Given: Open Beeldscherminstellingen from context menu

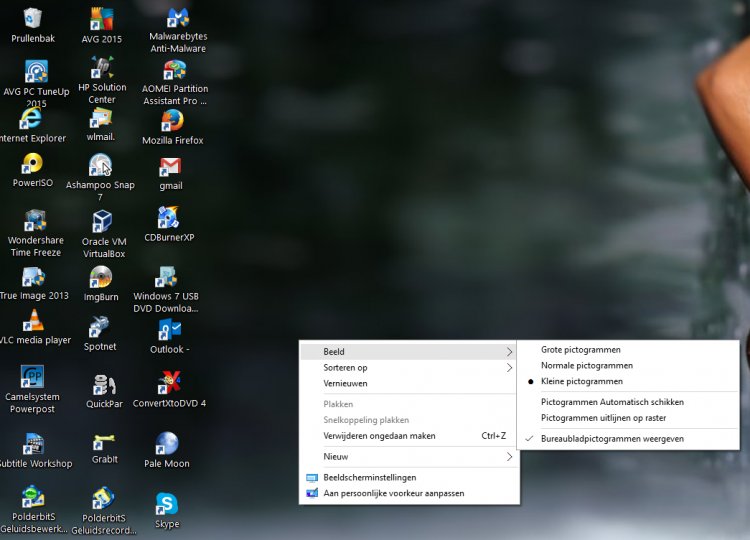Looking at the screenshot, I should tap(369, 478).
